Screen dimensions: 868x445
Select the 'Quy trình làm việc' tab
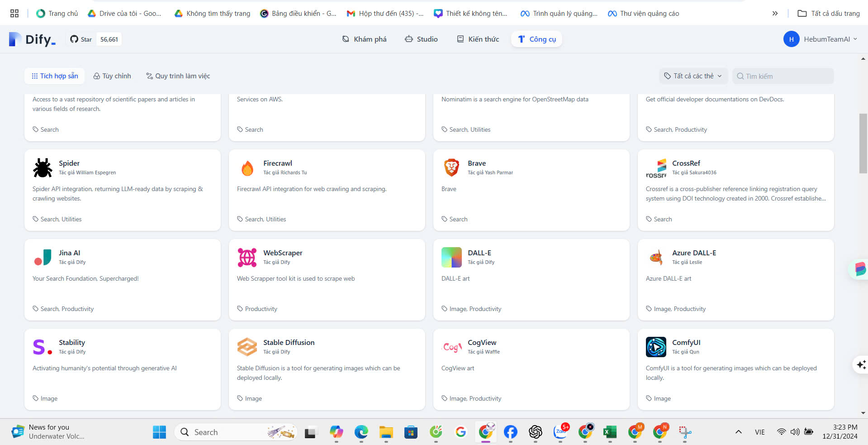click(178, 76)
